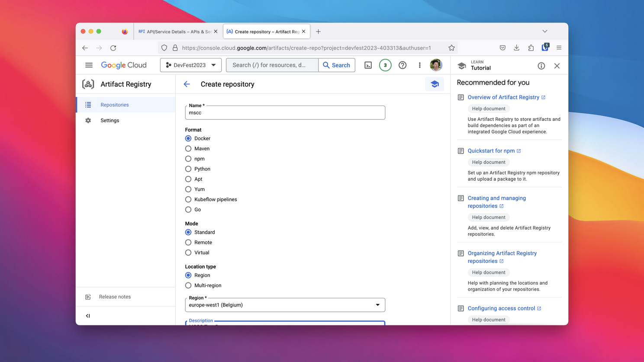The height and width of the screenshot is (362, 644).
Task: Open the help question mark icon
Action: 402,65
